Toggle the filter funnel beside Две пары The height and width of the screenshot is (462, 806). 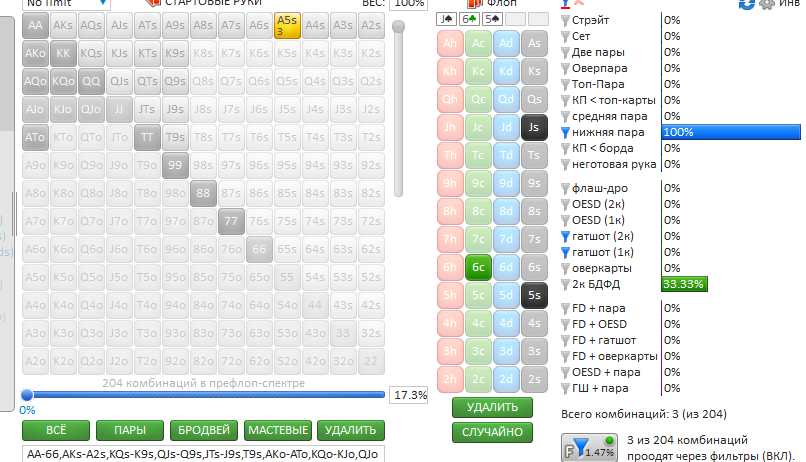[x=565, y=52]
